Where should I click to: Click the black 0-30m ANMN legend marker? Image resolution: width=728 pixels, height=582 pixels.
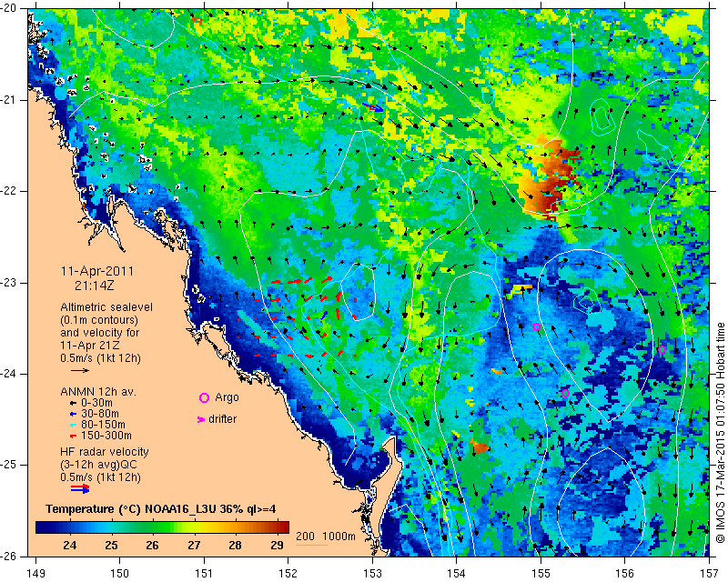pyautogui.click(x=73, y=403)
